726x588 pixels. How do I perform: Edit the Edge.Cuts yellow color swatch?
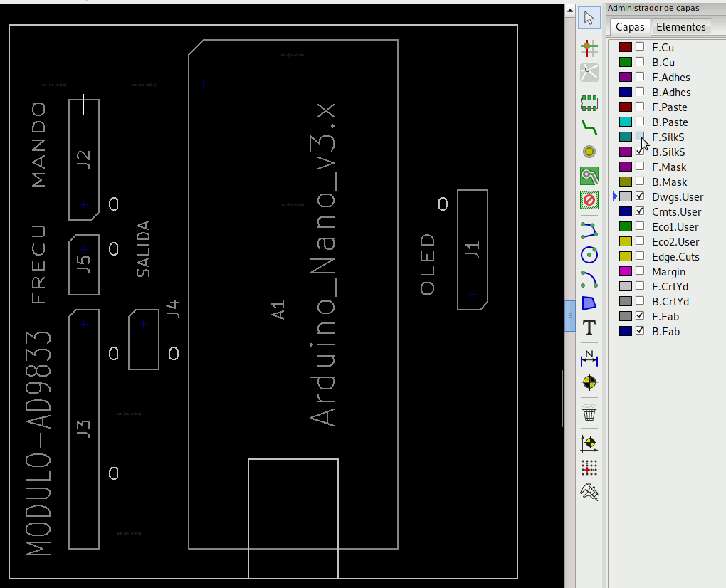point(626,256)
